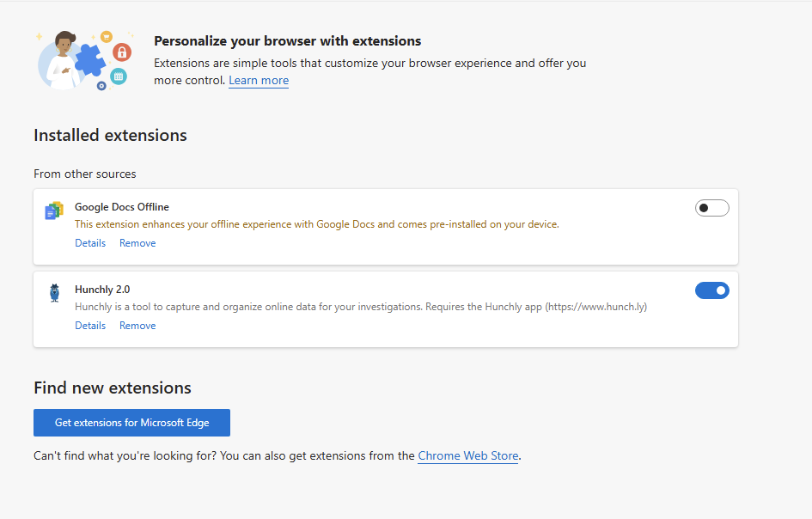Screen dimensions: 812x519
Task: Open Details for Hunchly 2.0
Action: point(90,326)
